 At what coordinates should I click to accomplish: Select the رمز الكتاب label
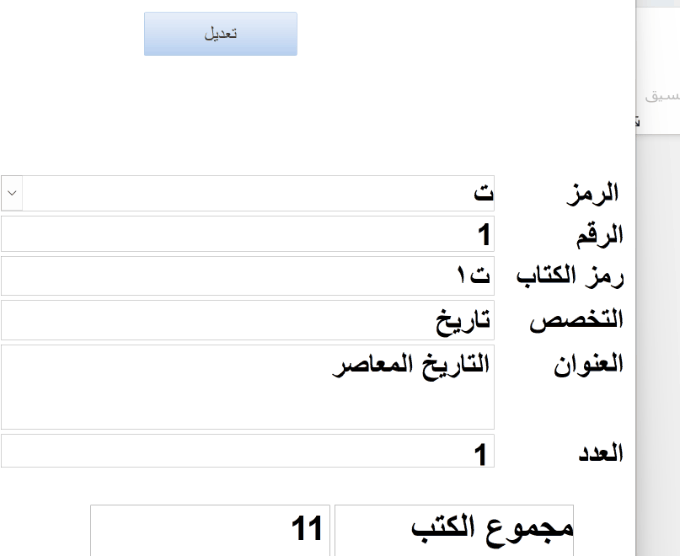(570, 277)
